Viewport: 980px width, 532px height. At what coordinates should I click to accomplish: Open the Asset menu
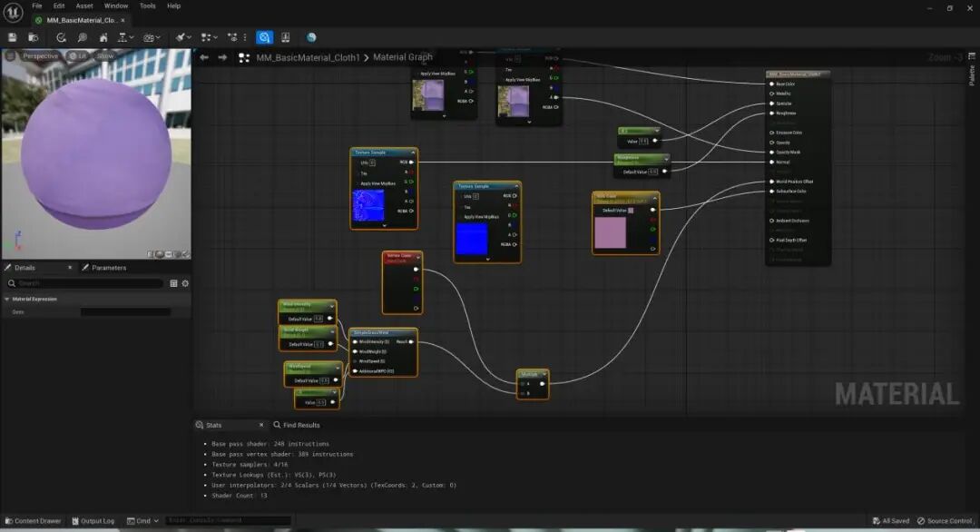coord(84,5)
